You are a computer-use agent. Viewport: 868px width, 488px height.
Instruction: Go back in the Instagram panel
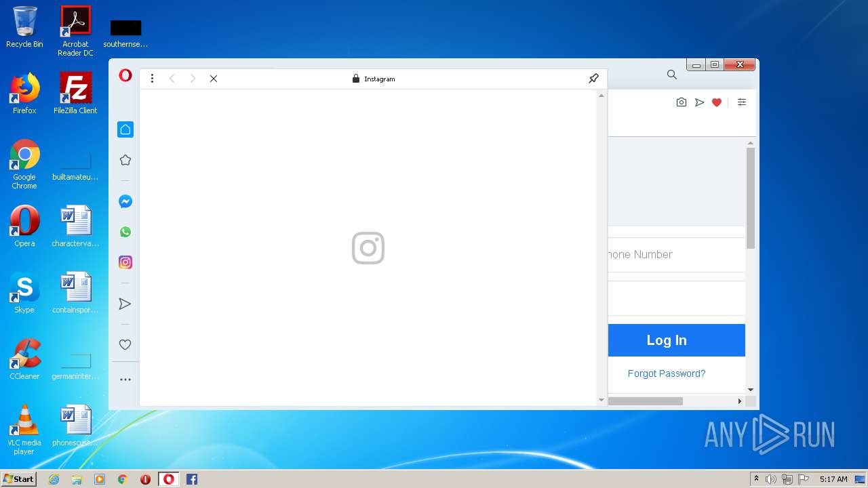pos(172,79)
